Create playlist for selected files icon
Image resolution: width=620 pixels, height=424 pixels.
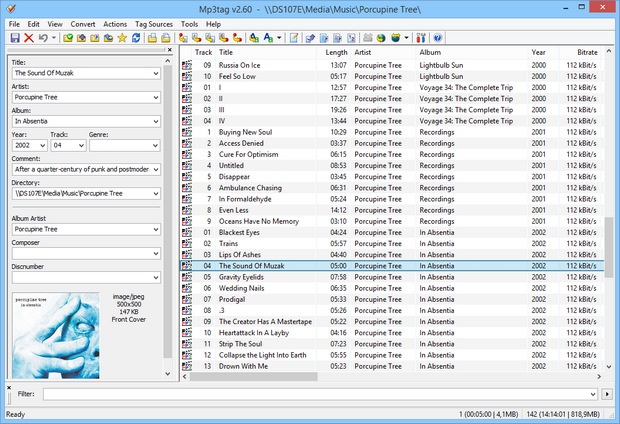(166, 38)
